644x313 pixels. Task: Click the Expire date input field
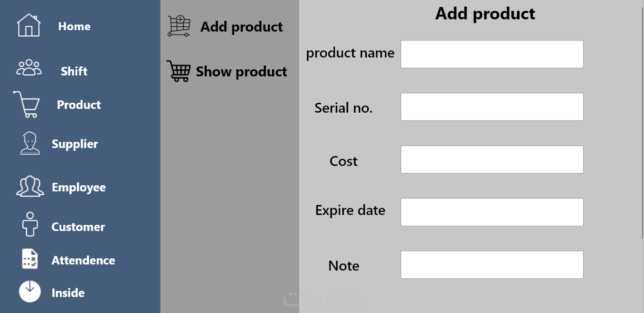pyautogui.click(x=492, y=212)
